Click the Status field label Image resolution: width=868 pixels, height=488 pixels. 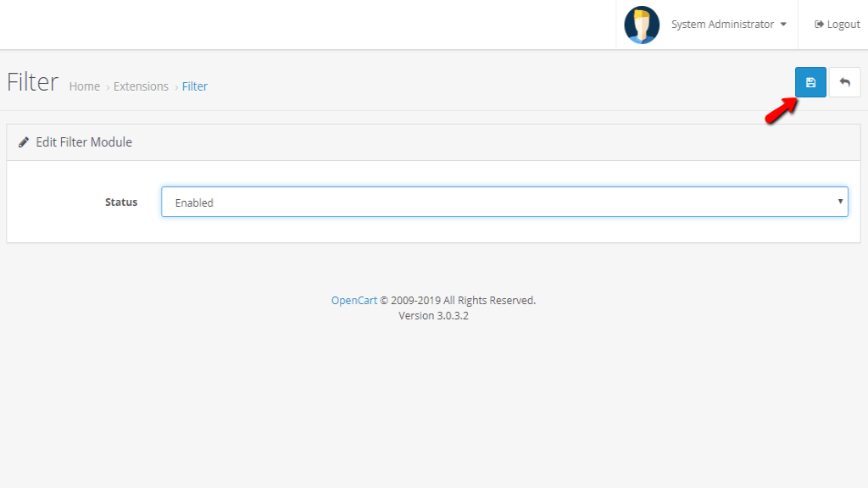pyautogui.click(x=120, y=202)
